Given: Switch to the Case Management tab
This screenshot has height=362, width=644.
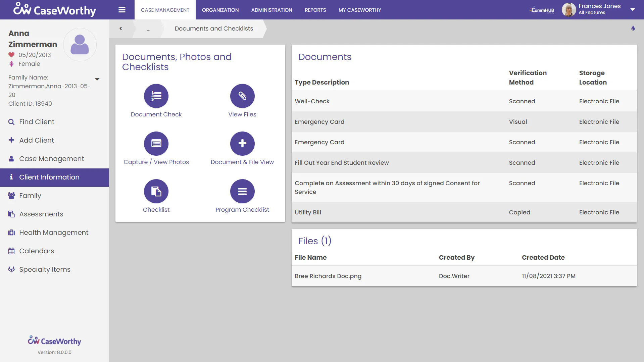Looking at the screenshot, I should [x=165, y=10].
